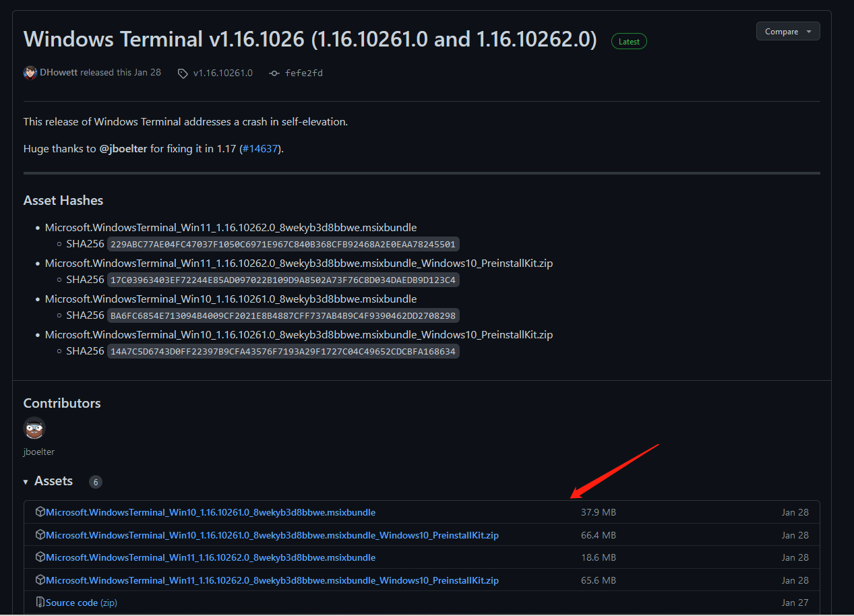Open the Compare dropdown button

pyautogui.click(x=788, y=32)
